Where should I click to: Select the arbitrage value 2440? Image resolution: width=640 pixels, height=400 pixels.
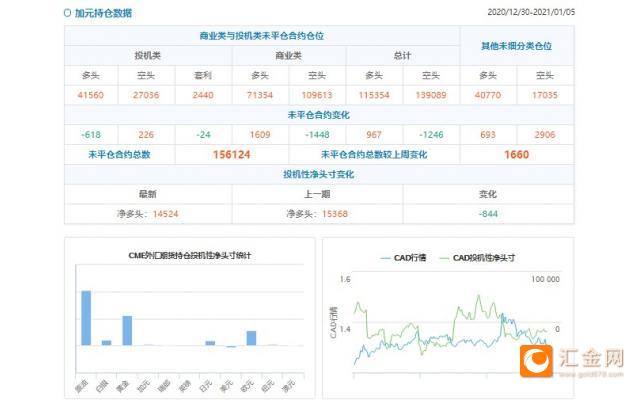(x=203, y=95)
